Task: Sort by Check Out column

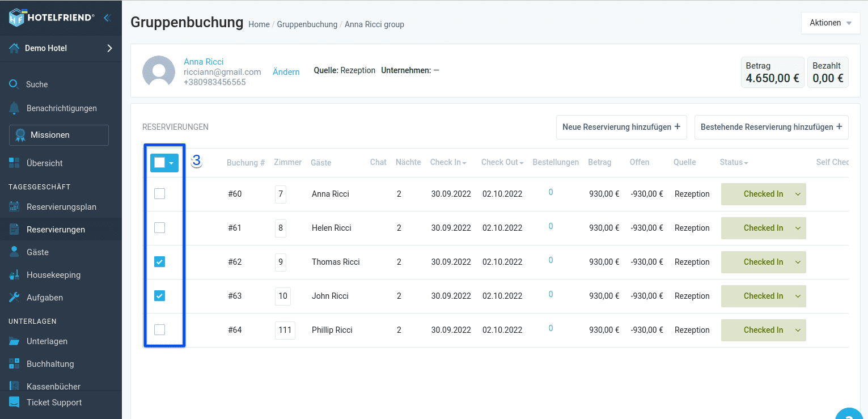Action: pyautogui.click(x=502, y=162)
